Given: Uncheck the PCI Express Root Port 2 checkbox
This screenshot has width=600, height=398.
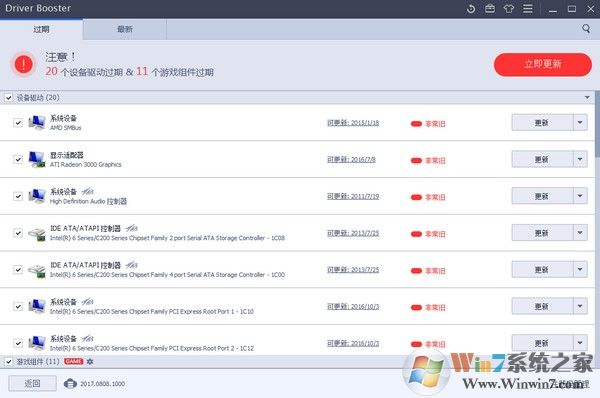Looking at the screenshot, I should pyautogui.click(x=18, y=343).
